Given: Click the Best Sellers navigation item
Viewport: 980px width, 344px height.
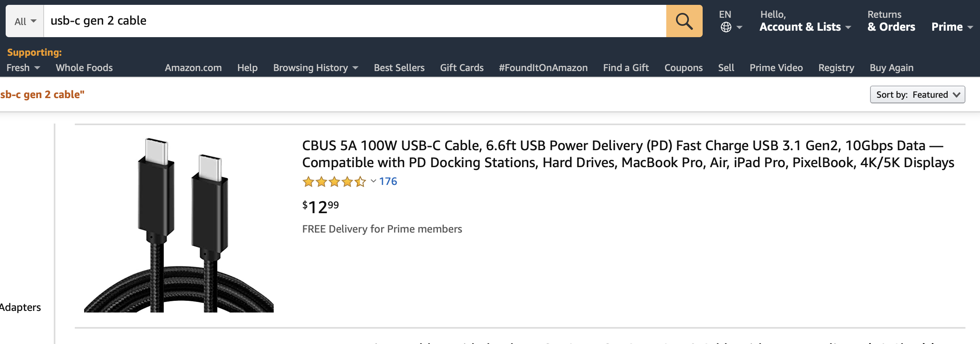Looking at the screenshot, I should coord(399,67).
